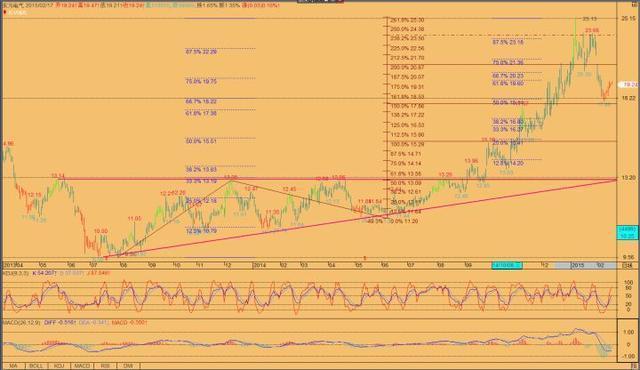Click the 25.15 peak price label
The image size is (640, 370).
589,18
